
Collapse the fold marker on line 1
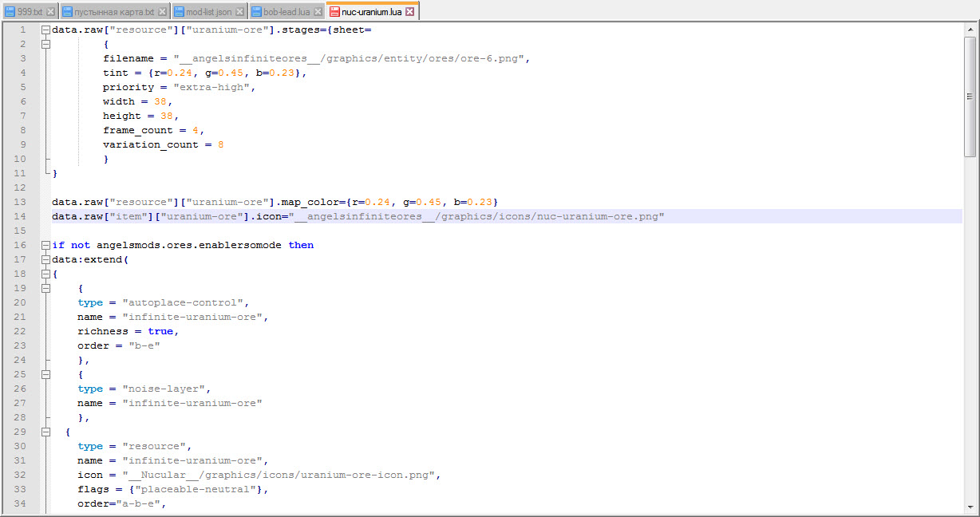[x=45, y=30]
